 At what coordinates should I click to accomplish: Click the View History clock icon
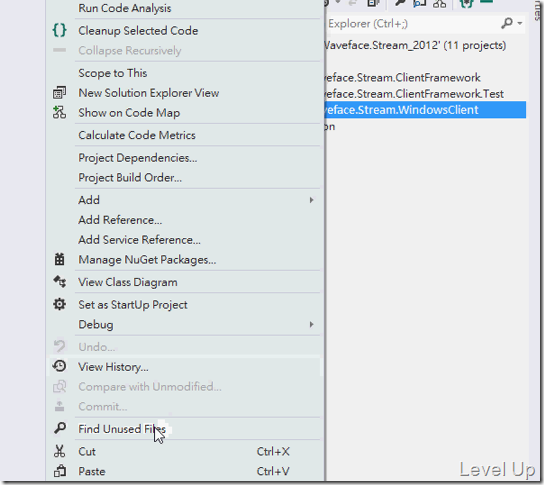(59, 366)
